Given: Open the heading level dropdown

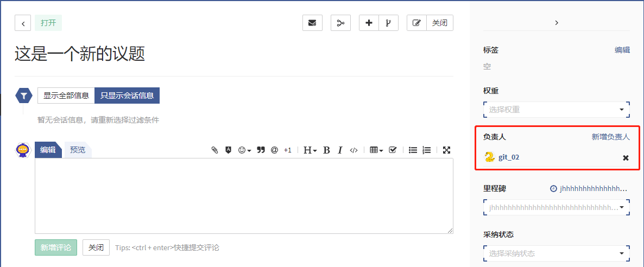Looking at the screenshot, I should [310, 150].
